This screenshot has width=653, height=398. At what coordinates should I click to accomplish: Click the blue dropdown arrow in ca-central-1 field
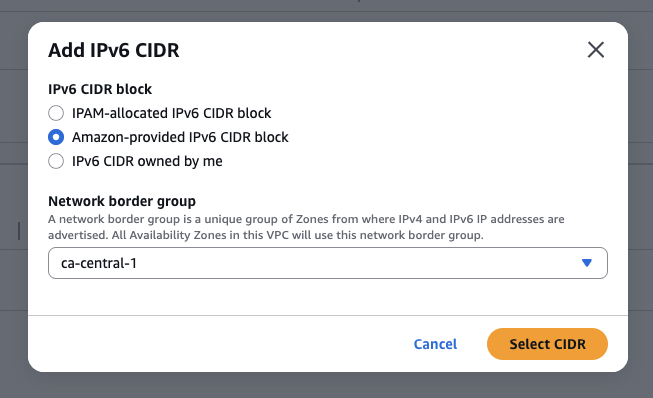[586, 263]
